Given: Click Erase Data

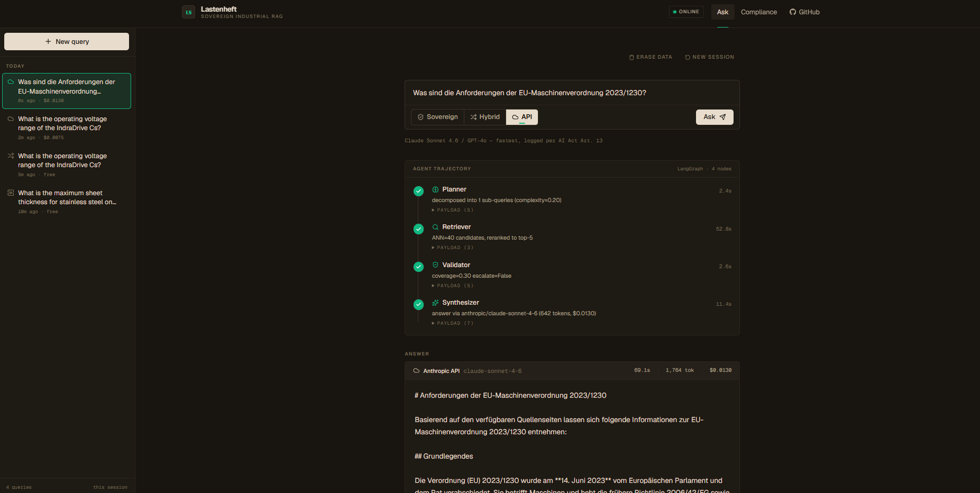Looking at the screenshot, I should coord(651,57).
